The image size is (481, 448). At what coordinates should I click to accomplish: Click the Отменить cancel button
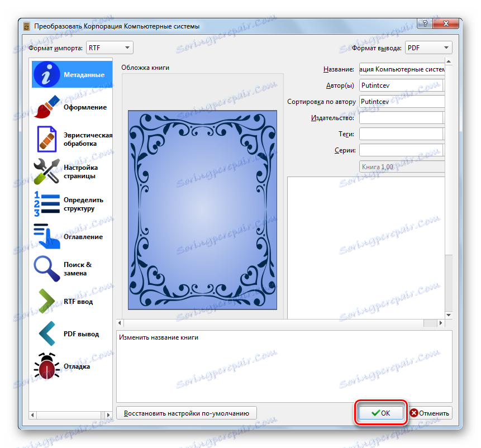coord(430,413)
